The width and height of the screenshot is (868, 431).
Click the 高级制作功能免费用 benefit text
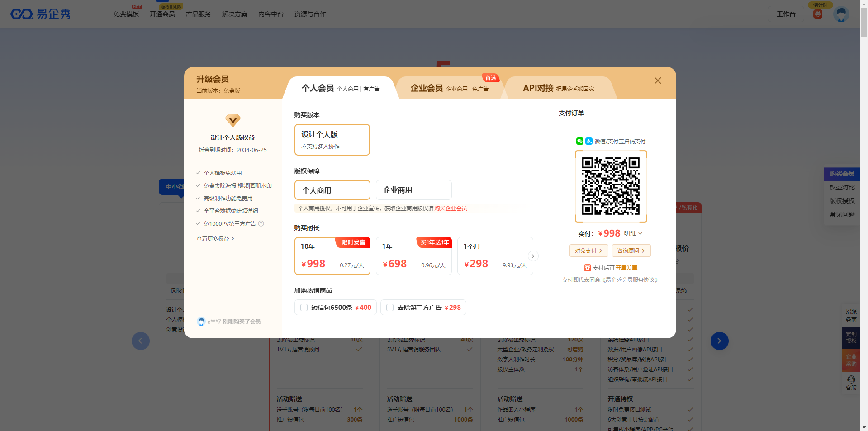pos(228,199)
